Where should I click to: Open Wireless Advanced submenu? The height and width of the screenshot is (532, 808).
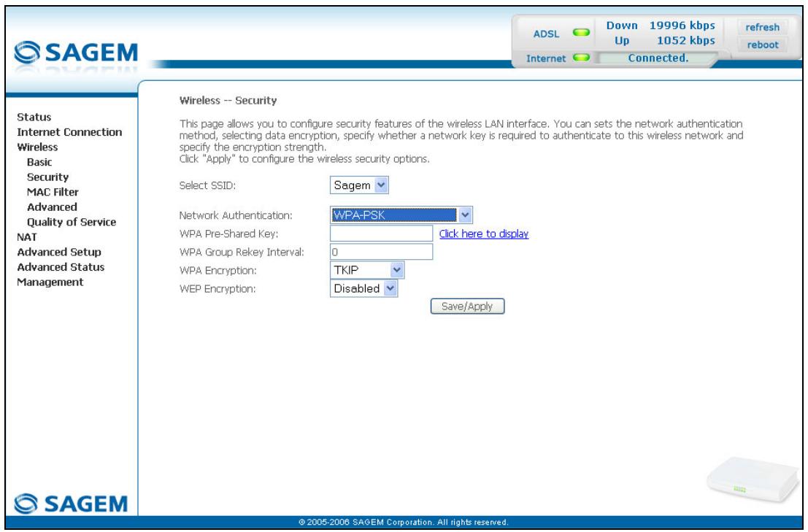(52, 207)
